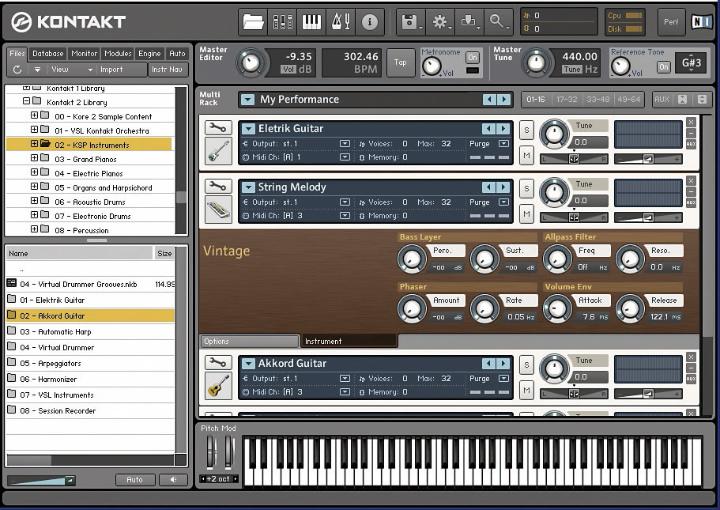The image size is (720, 510).
Task: Expand the 06 - Acoustic Drums folder
Action: pos(34,201)
